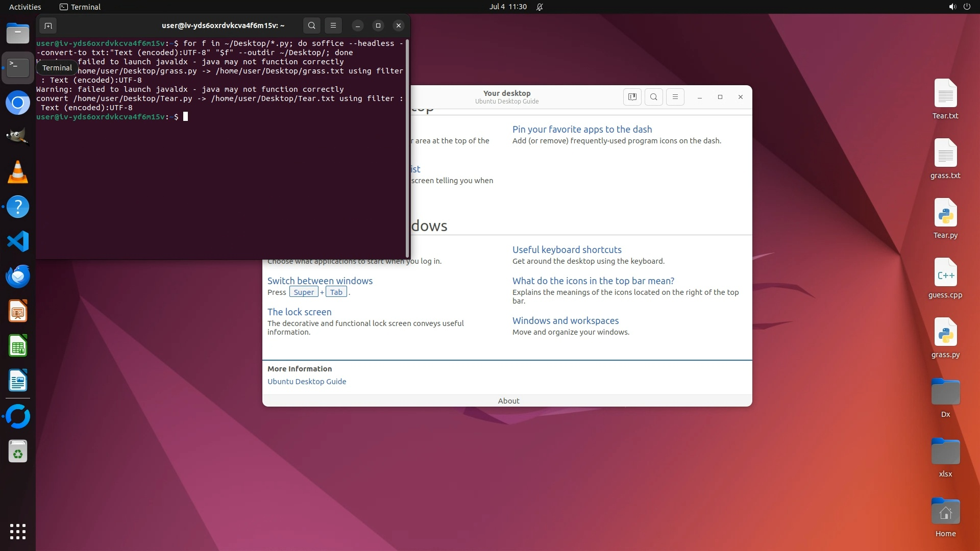Click the 'Ubuntu Desktop Guide' link

click(306, 382)
